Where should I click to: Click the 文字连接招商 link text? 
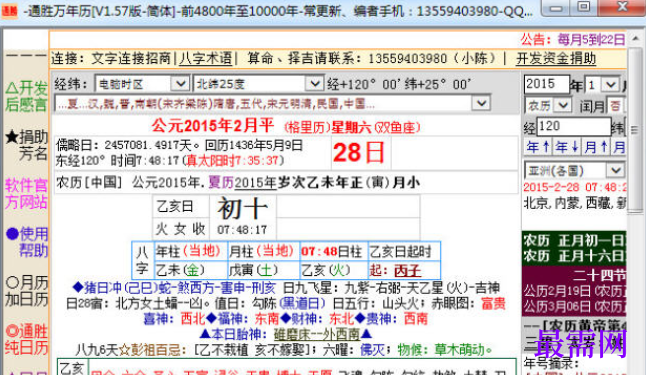point(131,59)
